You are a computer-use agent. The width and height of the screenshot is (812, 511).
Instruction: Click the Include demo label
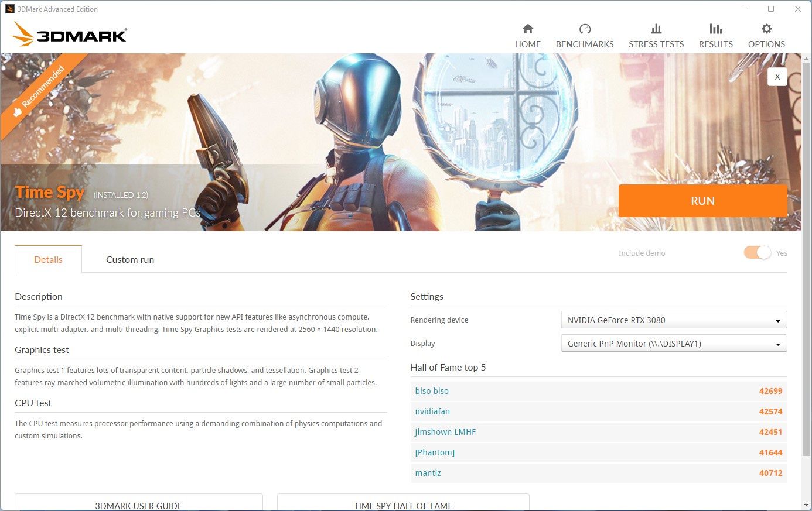click(642, 253)
